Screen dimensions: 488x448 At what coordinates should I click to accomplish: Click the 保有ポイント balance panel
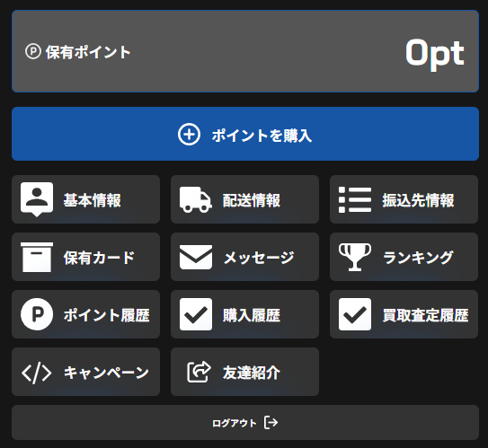tap(245, 51)
